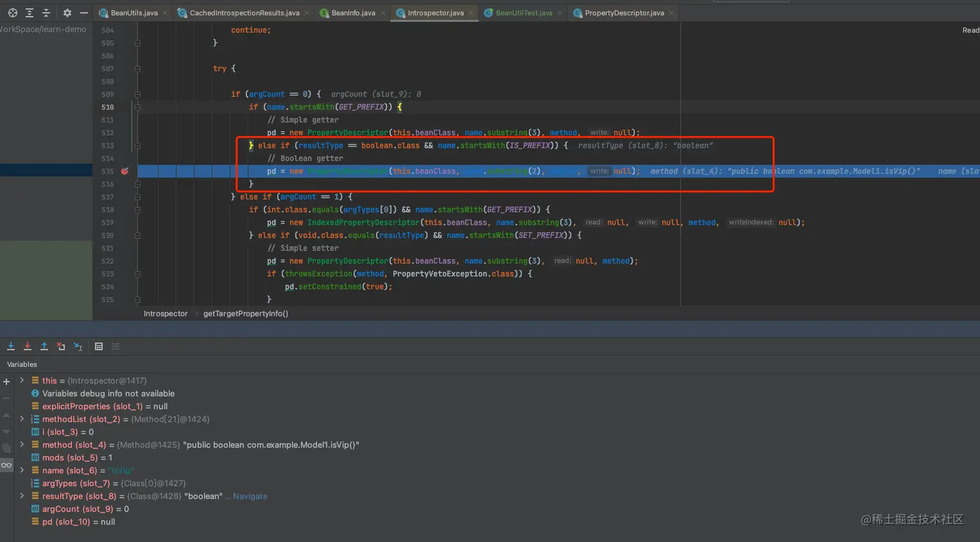The width and height of the screenshot is (980, 542).
Task: Open project panel settings gear
Action: [x=67, y=13]
